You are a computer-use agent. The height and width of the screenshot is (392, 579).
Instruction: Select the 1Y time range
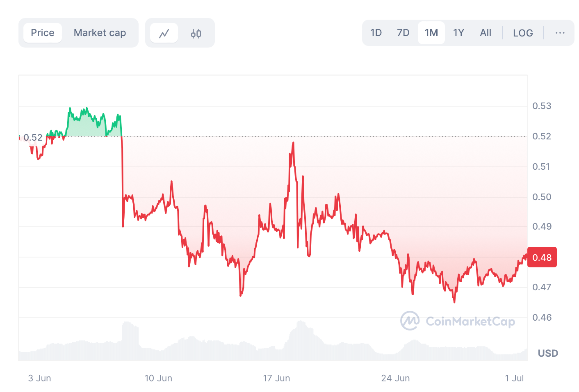pos(458,33)
